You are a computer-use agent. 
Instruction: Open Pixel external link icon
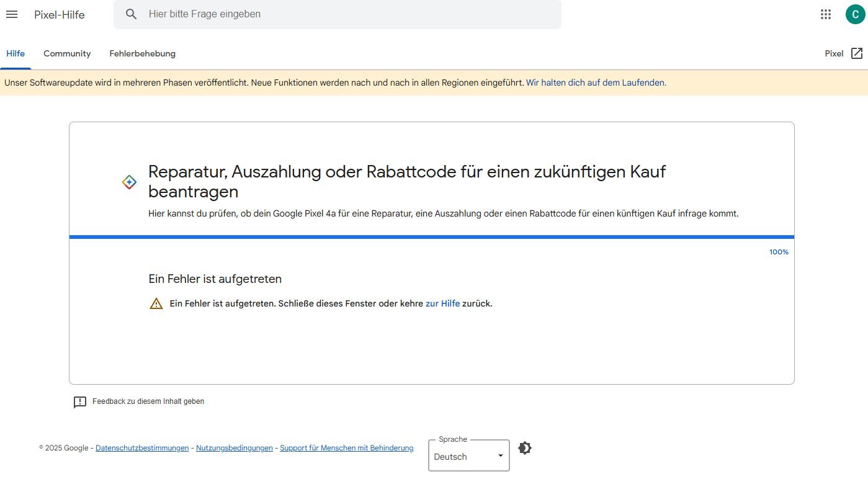coord(856,53)
